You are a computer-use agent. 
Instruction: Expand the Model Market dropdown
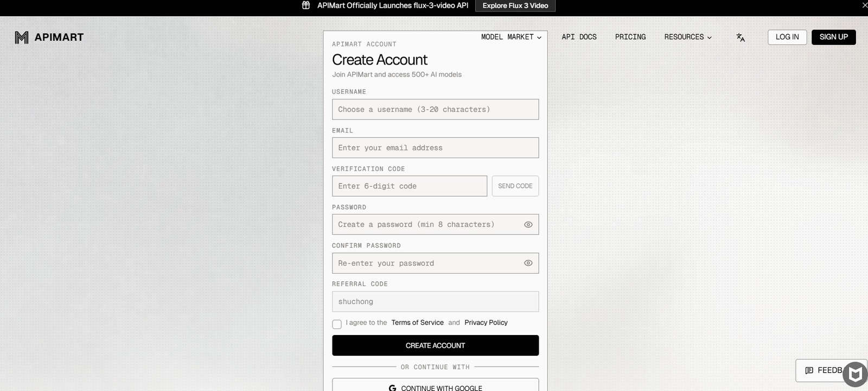[511, 37]
